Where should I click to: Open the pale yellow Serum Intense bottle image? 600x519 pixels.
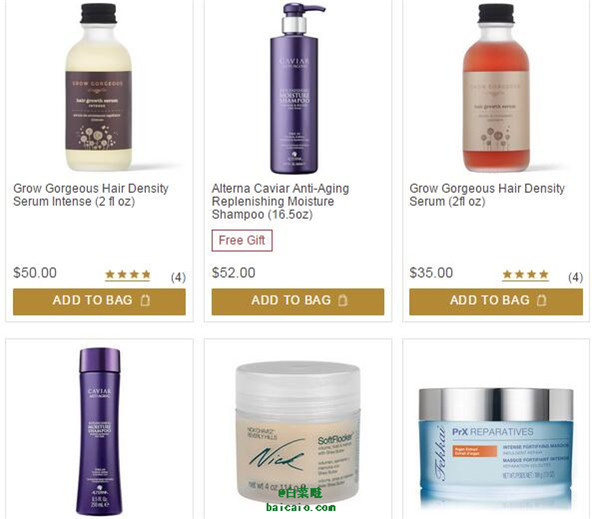[99, 87]
